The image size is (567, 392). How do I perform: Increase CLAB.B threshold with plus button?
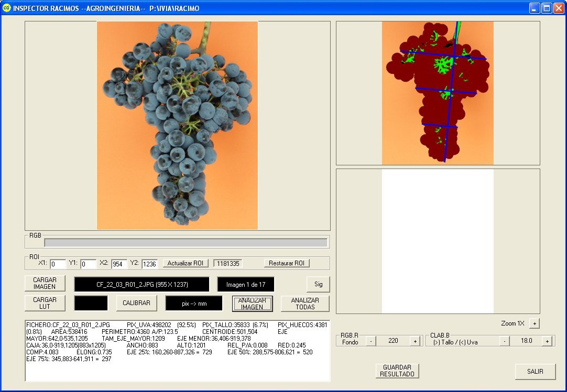(547, 341)
